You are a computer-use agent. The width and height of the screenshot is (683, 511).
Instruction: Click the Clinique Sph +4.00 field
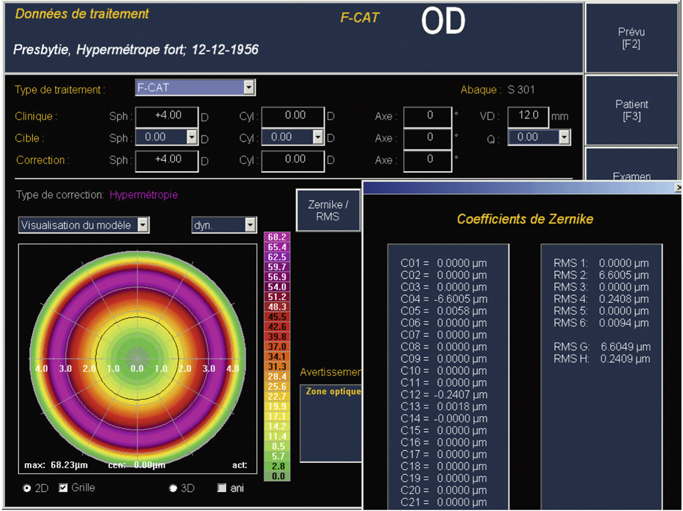(165, 115)
